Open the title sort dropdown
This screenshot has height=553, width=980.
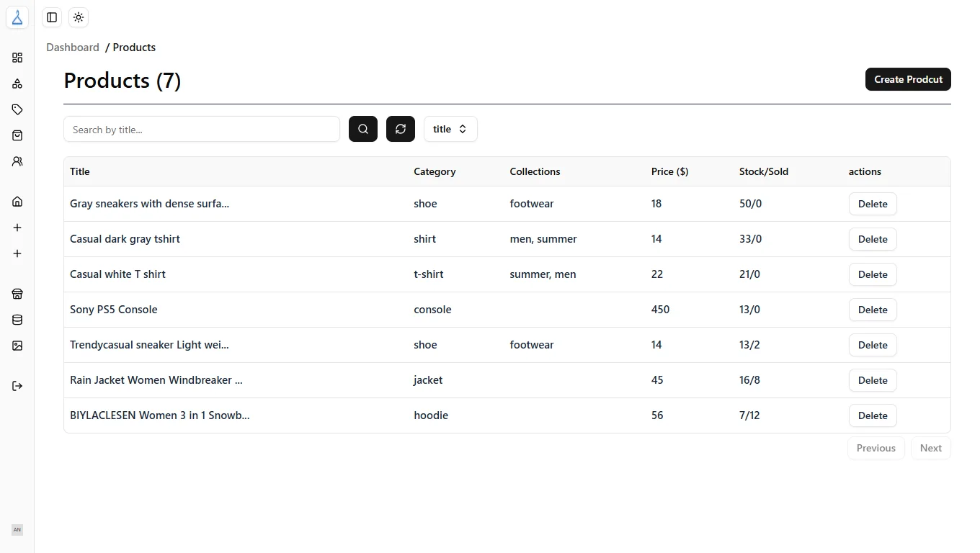point(450,129)
